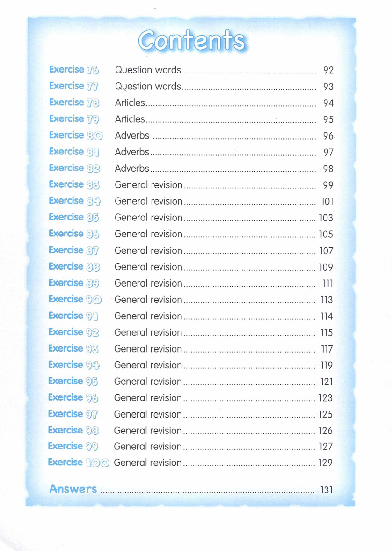Click page number 111
392x551 pixels.
pos(327,284)
